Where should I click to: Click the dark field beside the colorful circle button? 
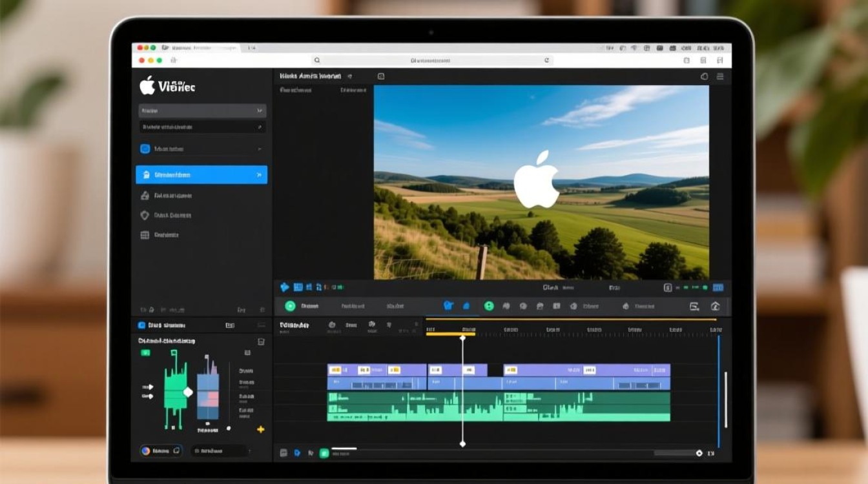[221, 451]
